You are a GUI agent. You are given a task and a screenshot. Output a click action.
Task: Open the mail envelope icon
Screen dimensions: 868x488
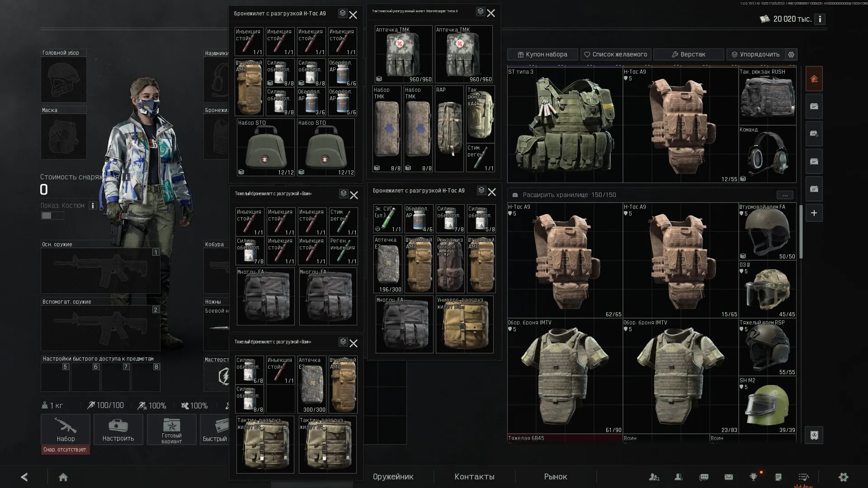[729, 477]
